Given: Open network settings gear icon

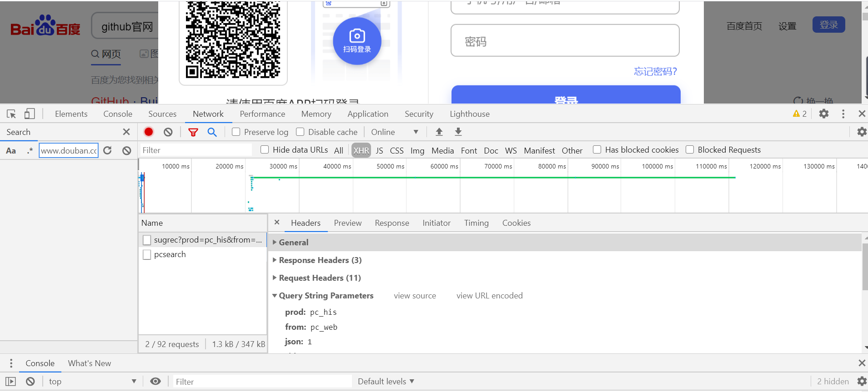Looking at the screenshot, I should pos(862,132).
